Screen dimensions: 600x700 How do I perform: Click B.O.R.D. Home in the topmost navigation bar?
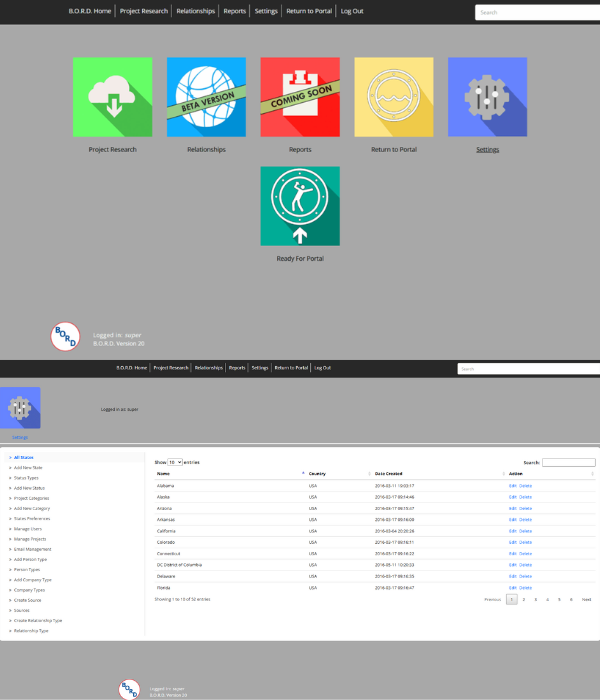click(x=89, y=11)
